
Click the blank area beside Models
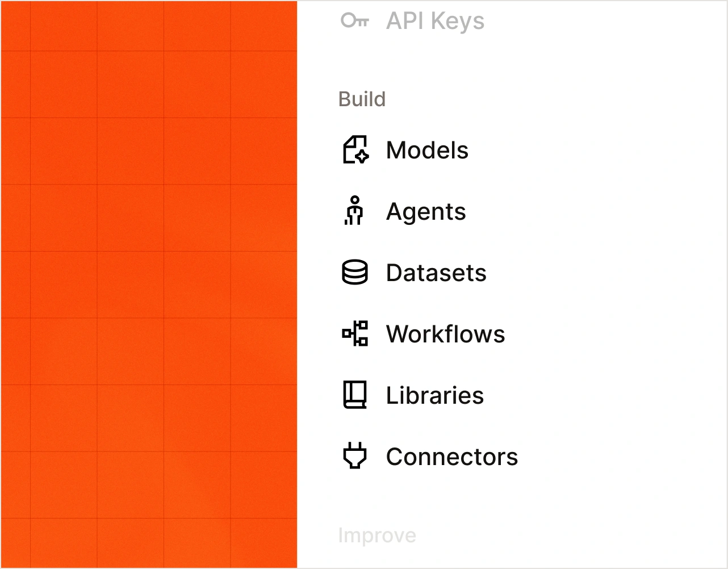[596, 150]
